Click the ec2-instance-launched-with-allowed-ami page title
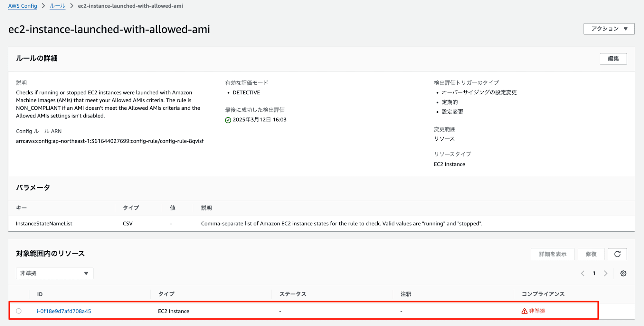644x326 pixels. tap(109, 29)
